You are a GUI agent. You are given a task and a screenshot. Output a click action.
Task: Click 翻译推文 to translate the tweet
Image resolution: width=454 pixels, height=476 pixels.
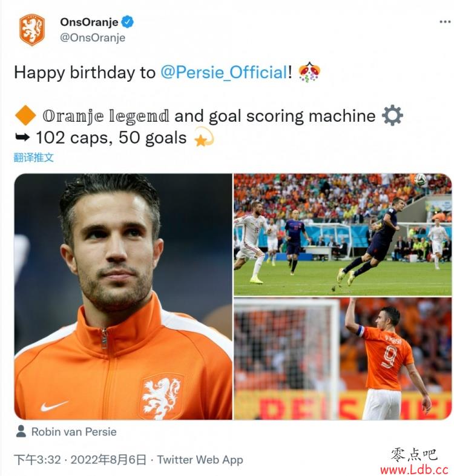(x=34, y=157)
